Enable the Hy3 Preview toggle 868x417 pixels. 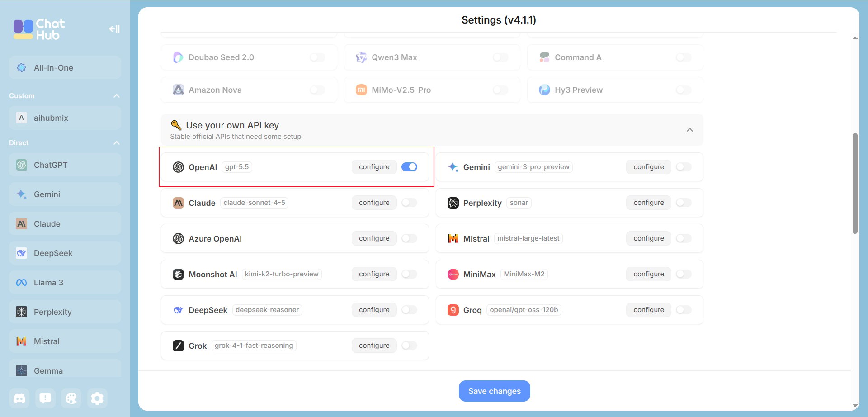[684, 90]
